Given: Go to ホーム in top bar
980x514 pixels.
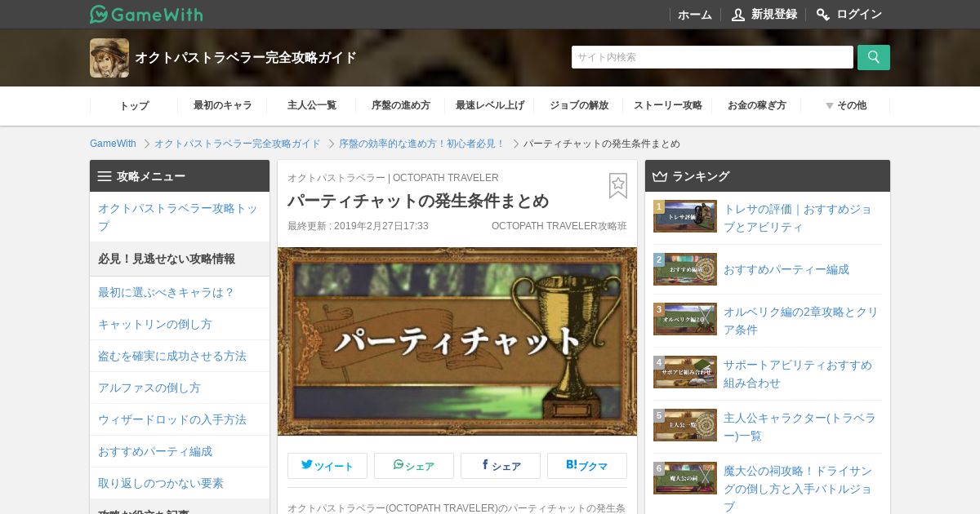Looking at the screenshot, I should (x=695, y=15).
